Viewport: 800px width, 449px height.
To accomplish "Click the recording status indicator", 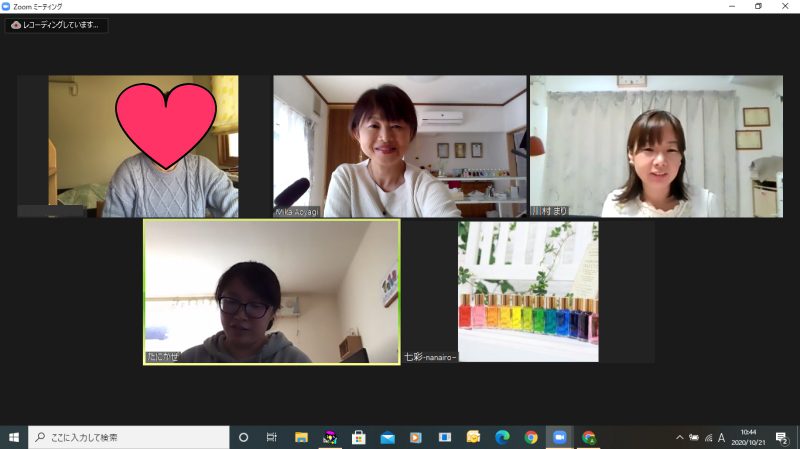I will [x=56, y=25].
